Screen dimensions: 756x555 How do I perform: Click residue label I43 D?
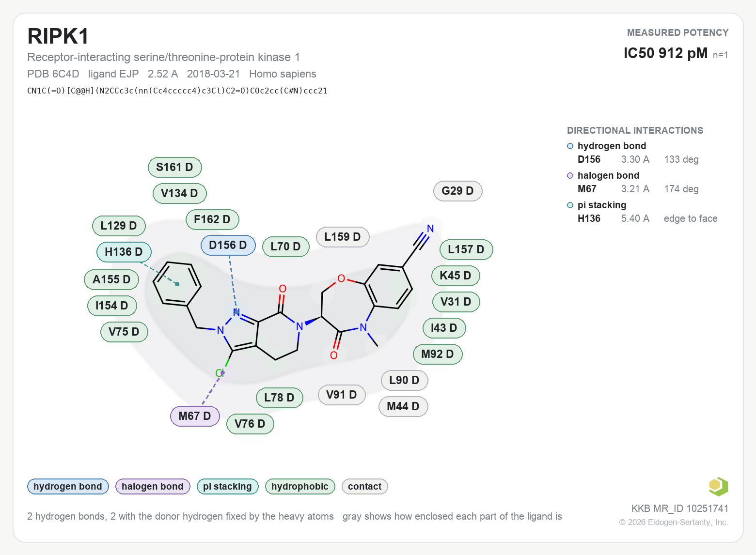tap(444, 328)
